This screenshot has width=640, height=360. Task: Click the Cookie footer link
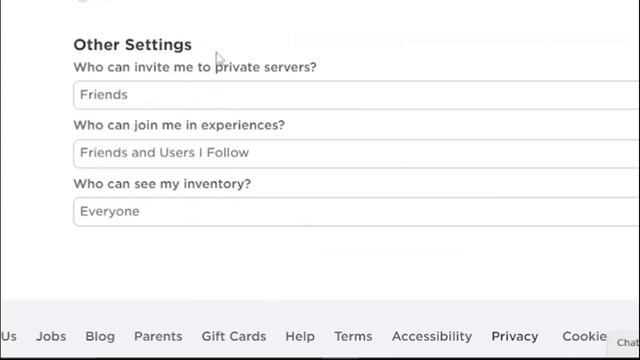[584, 336]
